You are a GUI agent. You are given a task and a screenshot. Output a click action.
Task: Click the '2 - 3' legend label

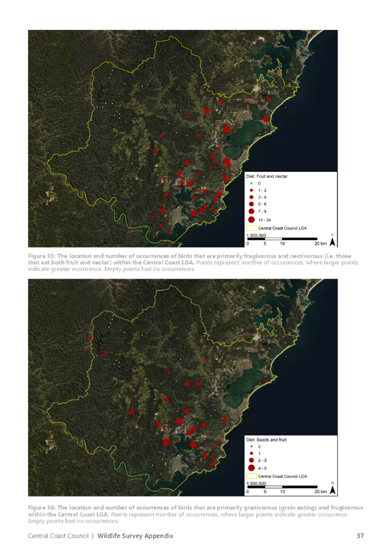pyautogui.click(x=262, y=460)
